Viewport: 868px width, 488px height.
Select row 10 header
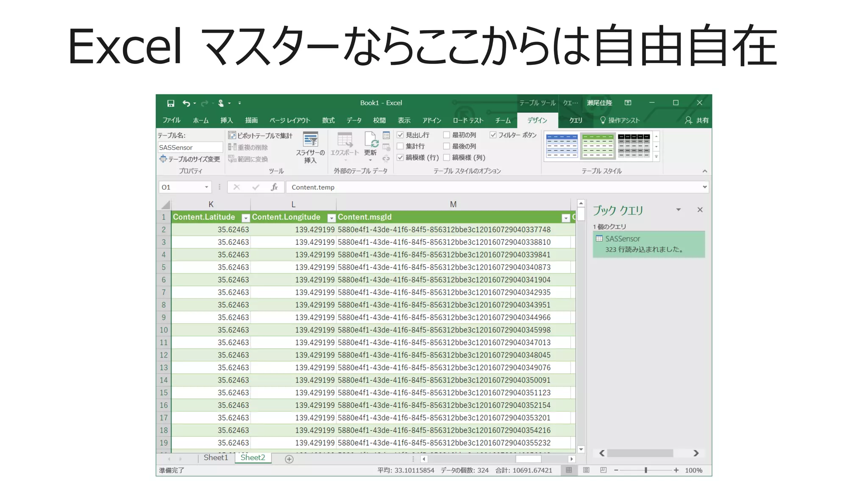click(x=164, y=330)
